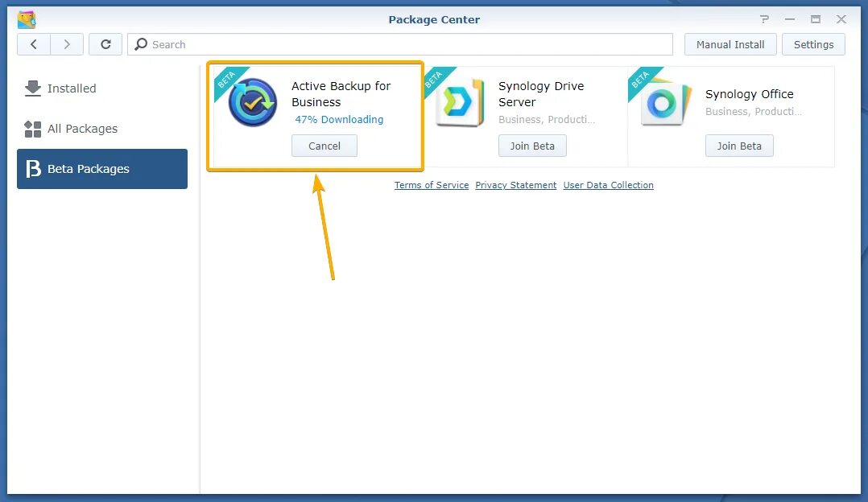This screenshot has width=868, height=502.
Task: Click the Synology Drive Server title
Action: coord(541,94)
